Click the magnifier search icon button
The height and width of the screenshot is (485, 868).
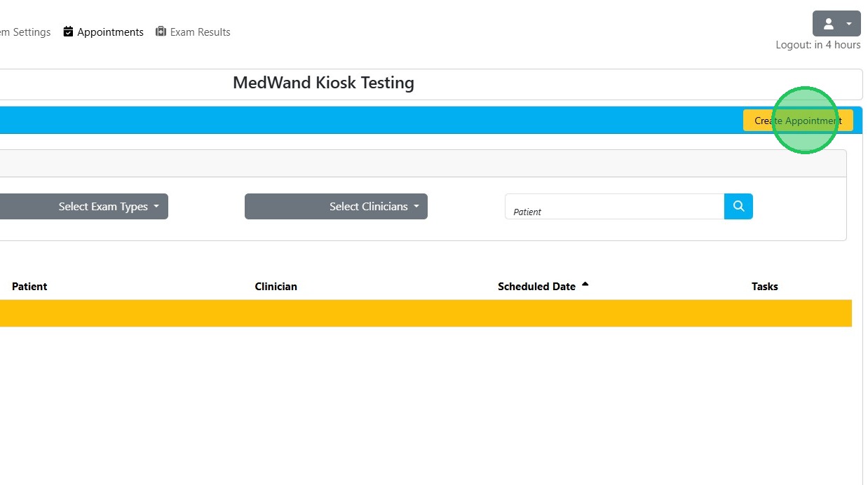[738, 207]
